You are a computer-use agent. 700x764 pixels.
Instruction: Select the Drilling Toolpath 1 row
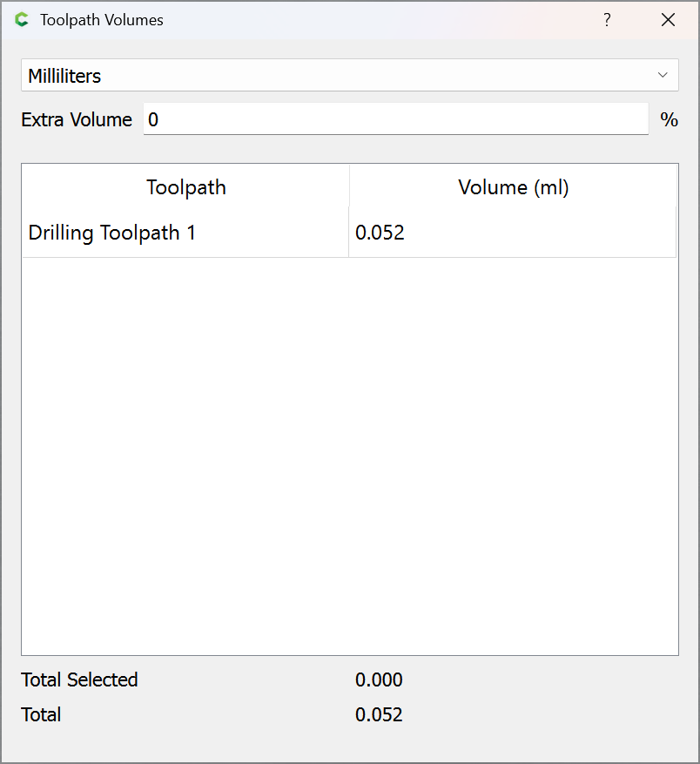(112, 233)
